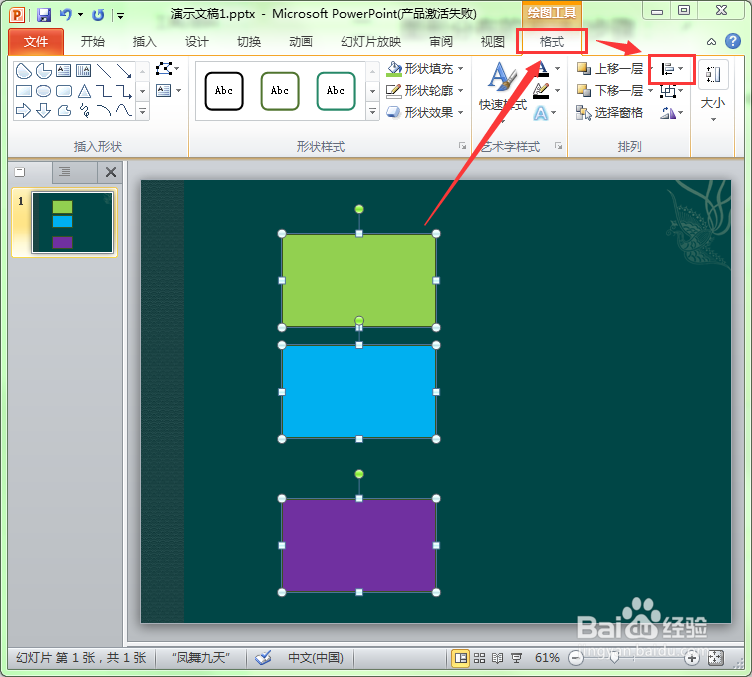This screenshot has width=752, height=677.
Task: Open the 艺术字样式 dialog launcher
Action: 558,146
